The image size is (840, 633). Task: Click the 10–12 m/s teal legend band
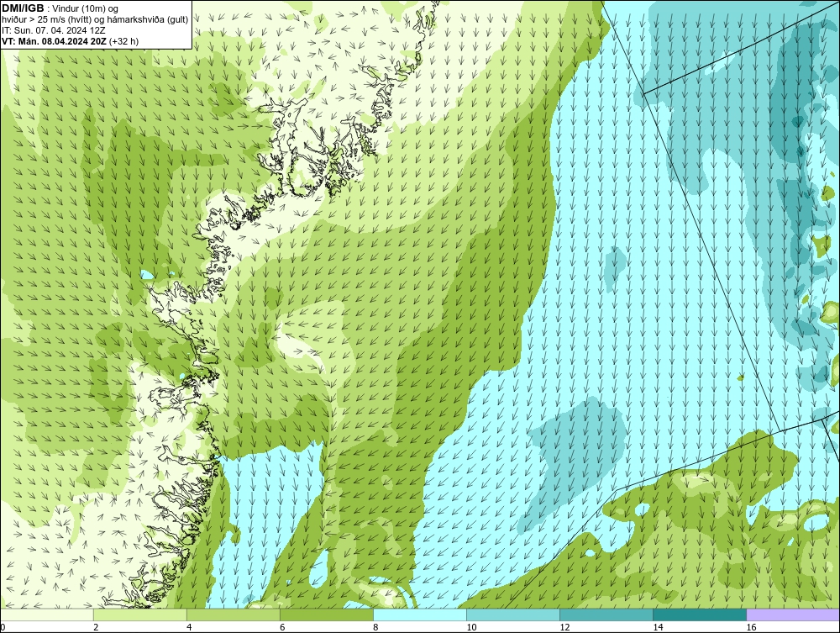tap(513, 615)
